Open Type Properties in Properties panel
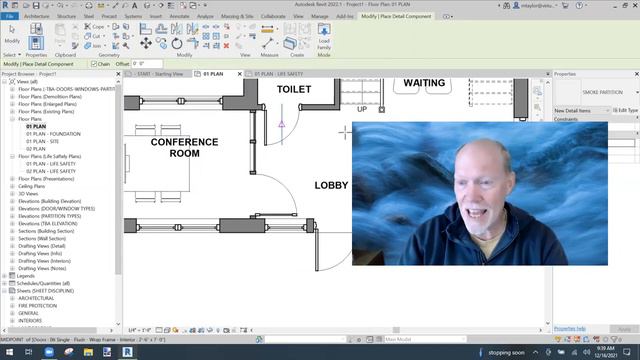 tap(36, 29)
